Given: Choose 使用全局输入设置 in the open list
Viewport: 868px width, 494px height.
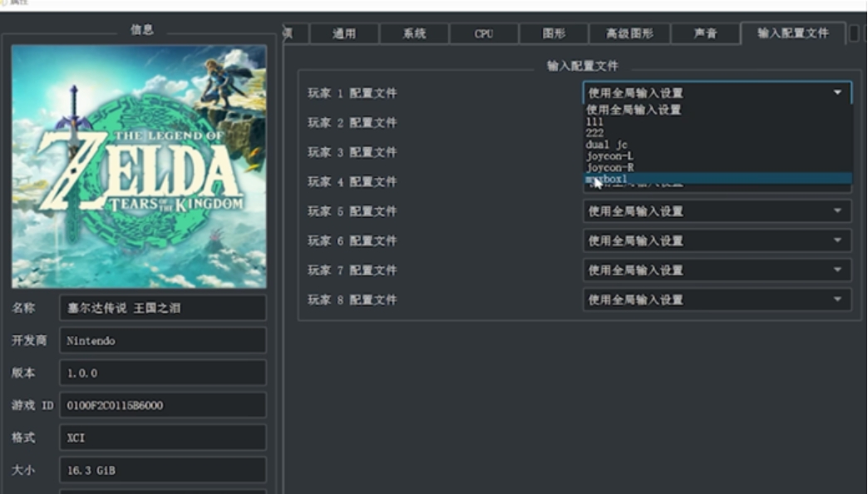Looking at the screenshot, I should click(x=718, y=110).
